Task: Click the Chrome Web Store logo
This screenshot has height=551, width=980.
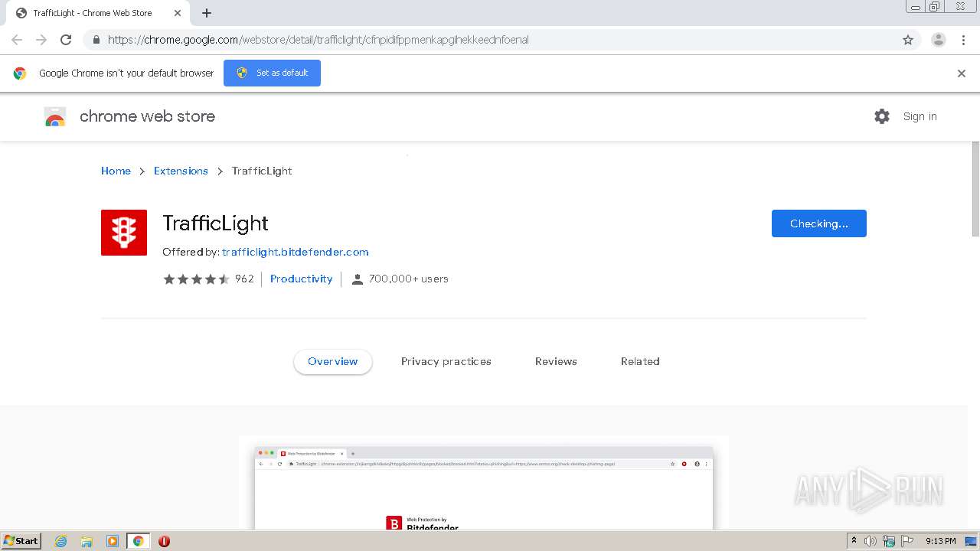Action: (55, 116)
